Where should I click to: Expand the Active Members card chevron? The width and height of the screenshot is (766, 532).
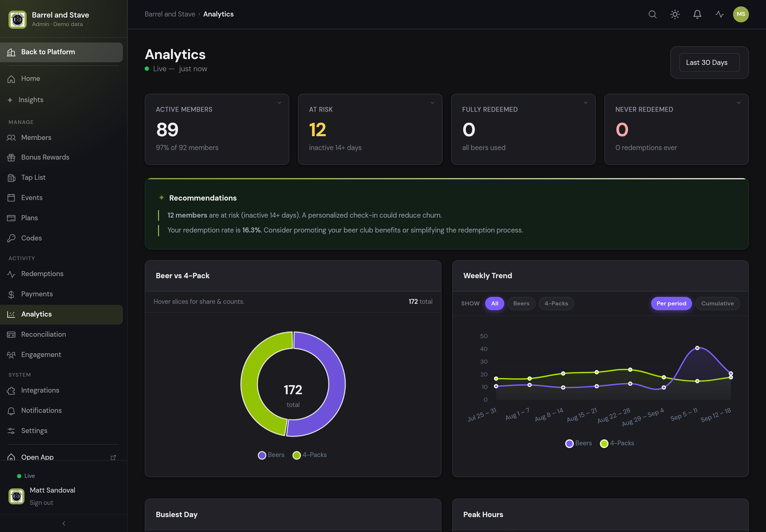tap(279, 103)
